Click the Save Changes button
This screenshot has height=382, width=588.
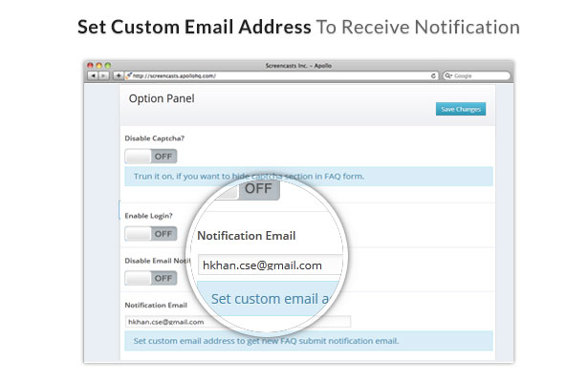click(x=461, y=109)
